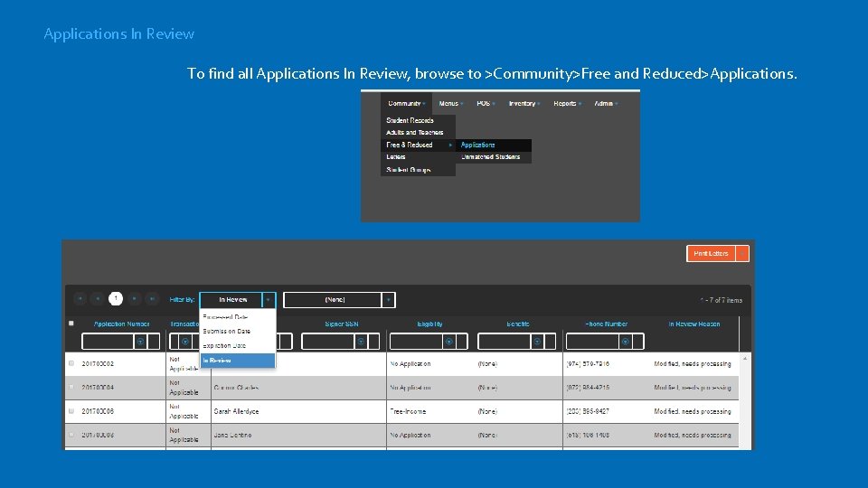Viewport: 868px width, 488px height.
Task: Open the Reports navigation menu
Action: 567,103
